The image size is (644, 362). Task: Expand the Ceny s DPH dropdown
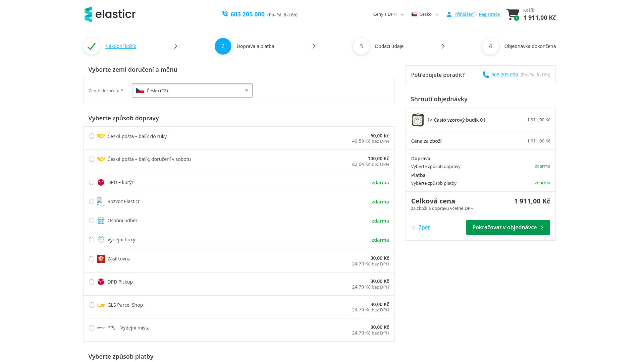click(x=388, y=14)
